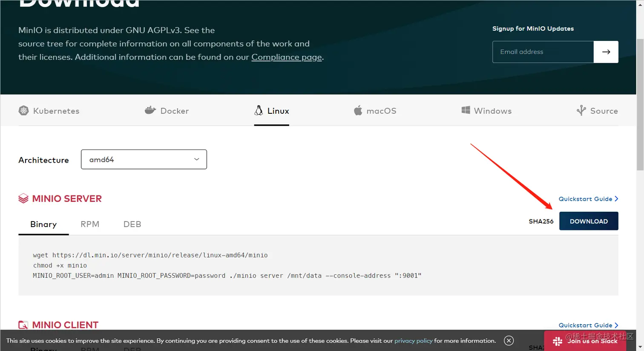
Task: Click Join us on Slack button
Action: point(585,341)
